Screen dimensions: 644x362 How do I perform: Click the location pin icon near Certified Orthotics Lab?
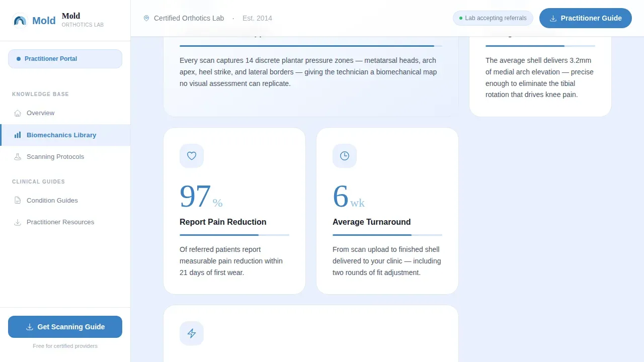click(x=146, y=18)
